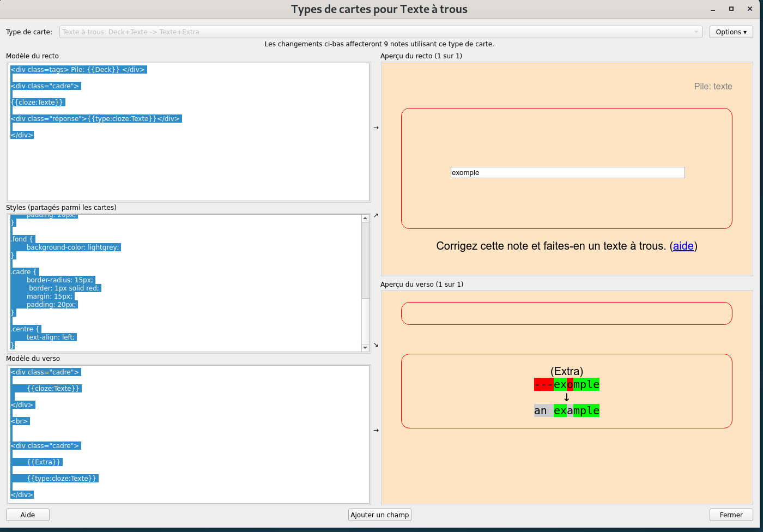Click the Aide button at bottom left
Screen dimensions: 763x532
tap(28, 515)
